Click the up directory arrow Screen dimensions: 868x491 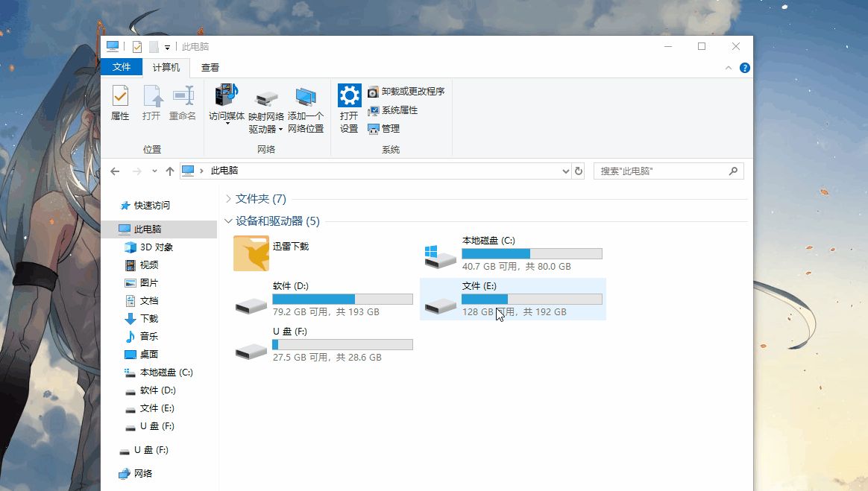[170, 171]
